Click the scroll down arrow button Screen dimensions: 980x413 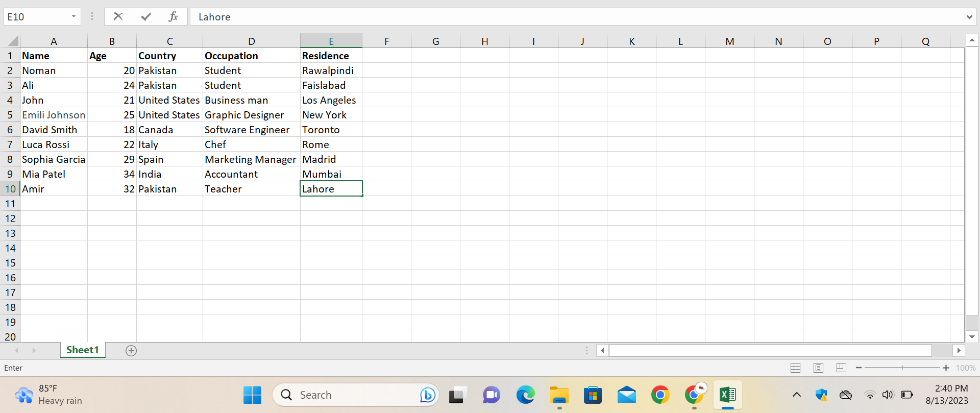tap(972, 336)
